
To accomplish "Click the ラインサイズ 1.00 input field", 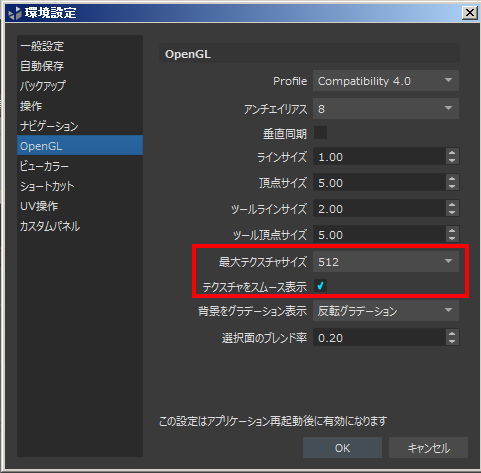I will 379,157.
